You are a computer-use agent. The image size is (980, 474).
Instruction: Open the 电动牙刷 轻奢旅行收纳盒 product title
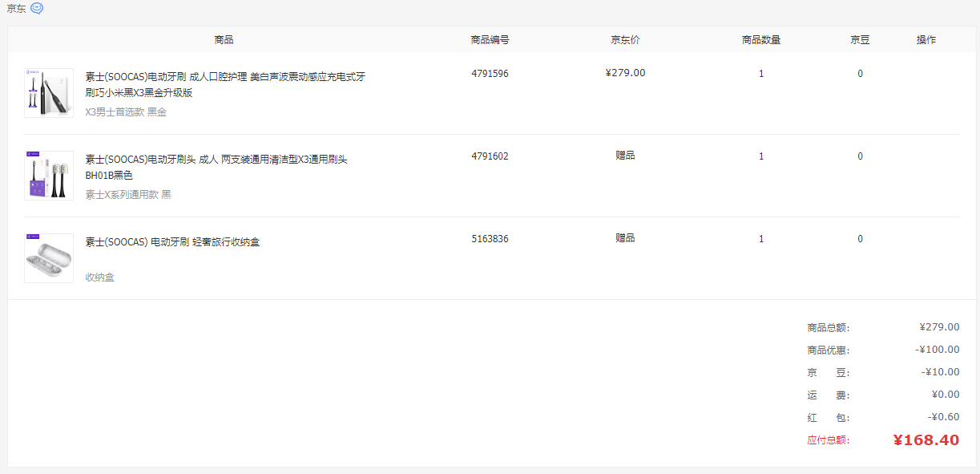coord(172,242)
